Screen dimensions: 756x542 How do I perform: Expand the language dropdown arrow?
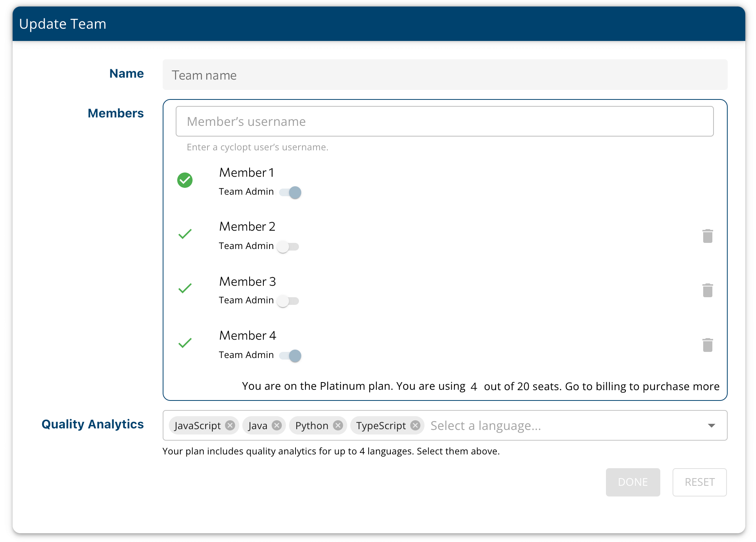click(x=711, y=425)
